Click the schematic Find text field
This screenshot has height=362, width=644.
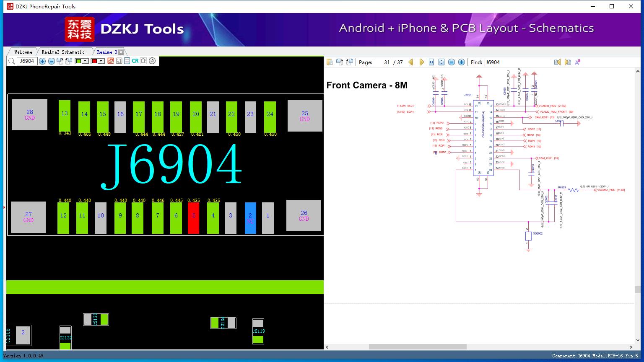point(517,62)
